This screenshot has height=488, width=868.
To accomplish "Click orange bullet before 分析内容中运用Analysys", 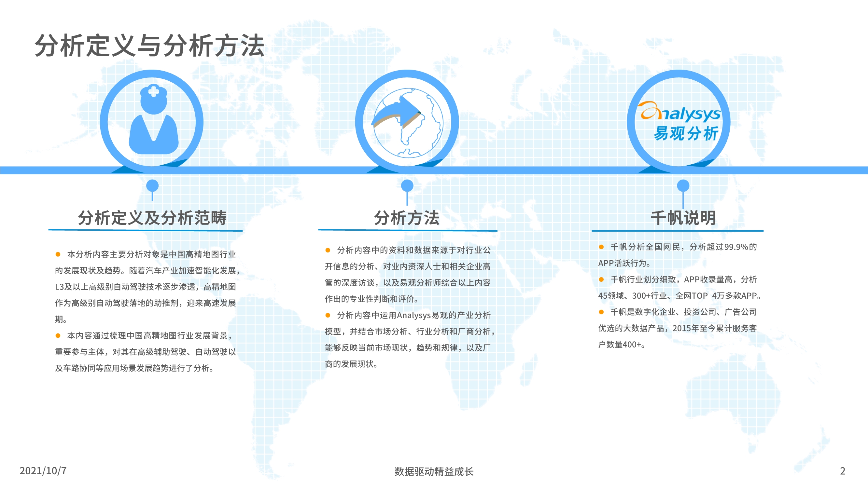I will 328,315.
